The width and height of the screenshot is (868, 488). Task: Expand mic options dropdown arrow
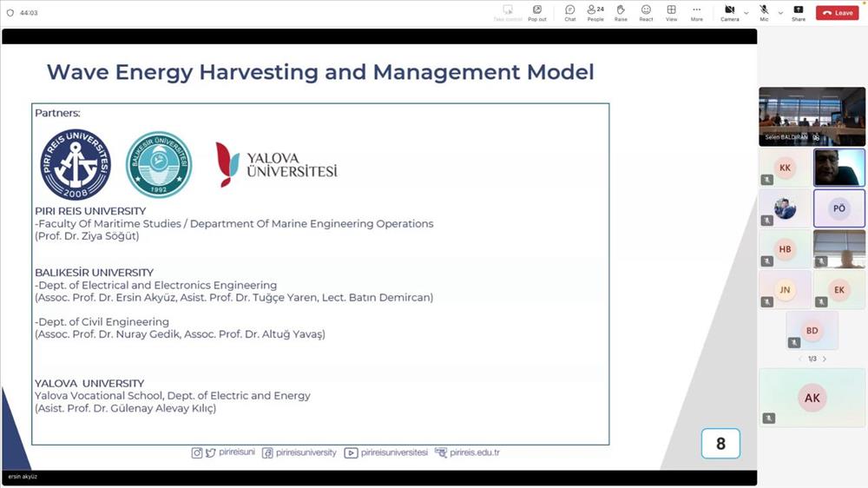pos(780,13)
